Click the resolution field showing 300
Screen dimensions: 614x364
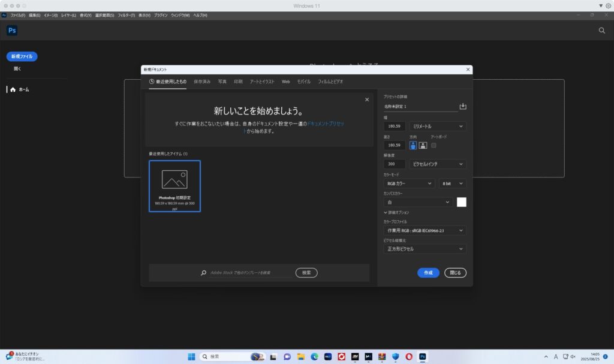395,164
